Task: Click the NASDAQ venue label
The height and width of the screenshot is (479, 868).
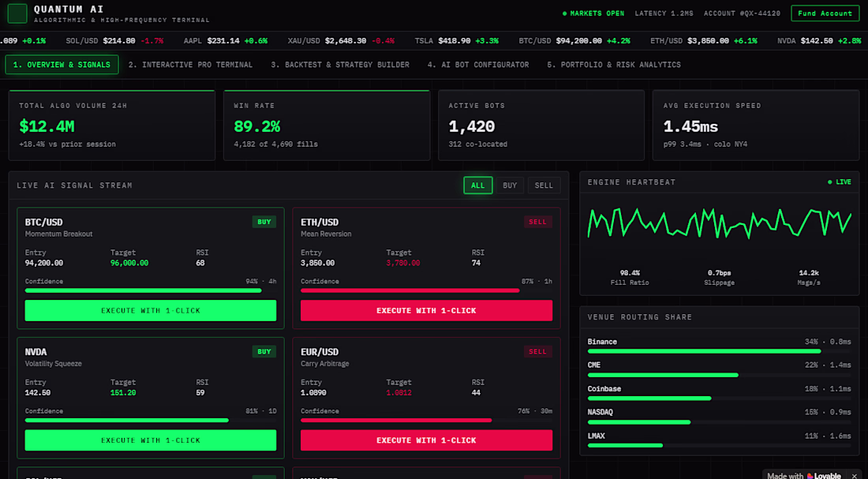Action: tap(600, 412)
